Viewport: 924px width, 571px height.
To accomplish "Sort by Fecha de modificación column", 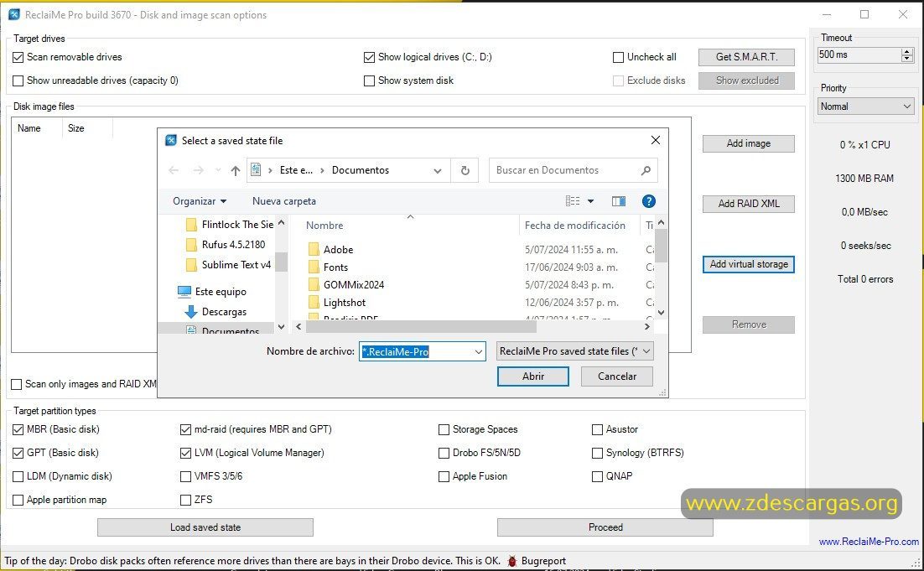I will 575,226.
